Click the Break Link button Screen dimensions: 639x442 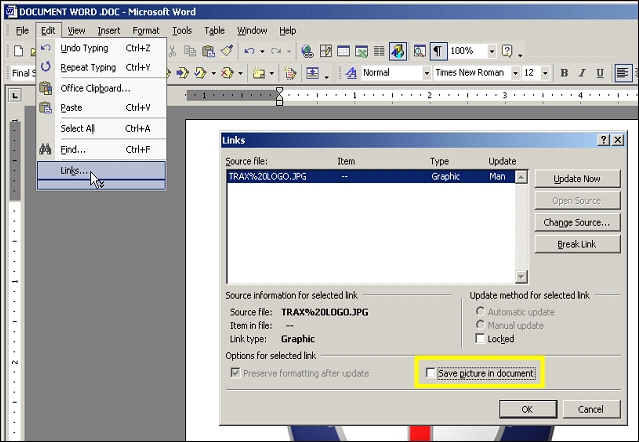point(577,244)
